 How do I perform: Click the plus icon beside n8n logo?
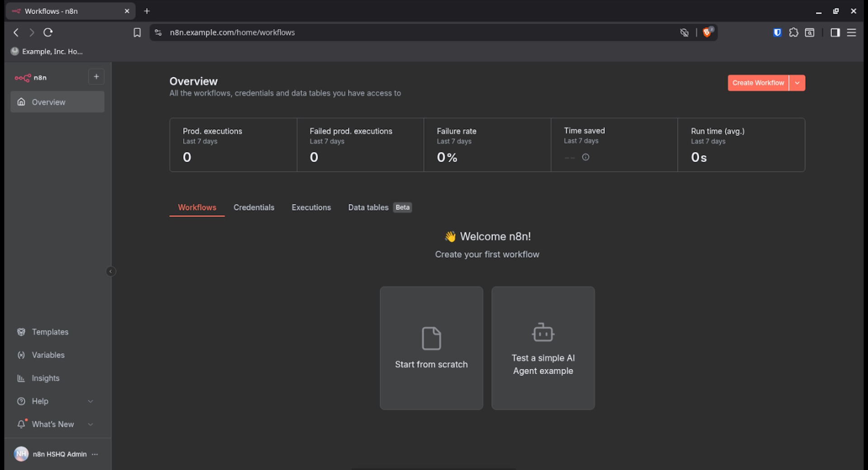[x=96, y=77]
